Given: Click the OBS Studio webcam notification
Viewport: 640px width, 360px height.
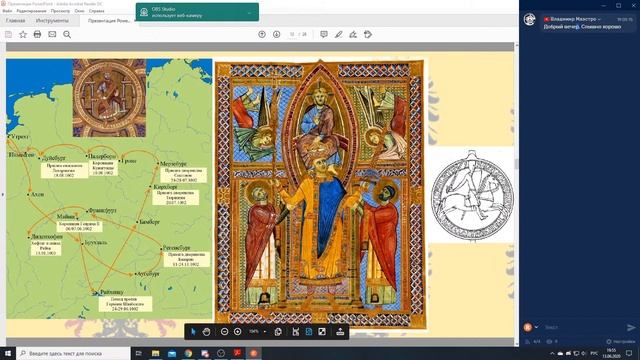Looking at the screenshot, I should (x=197, y=12).
